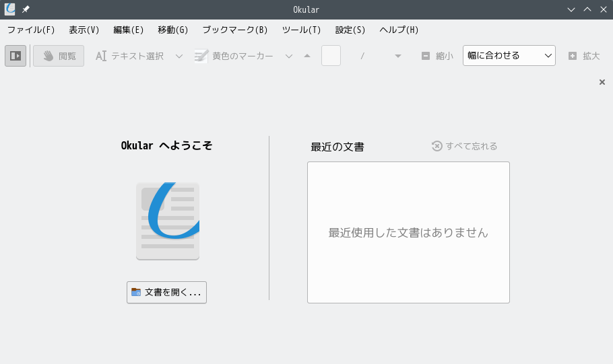Screen dimensions: 613x364
Task: Click すべて忘れる to forget all recent
Action: pyautogui.click(x=464, y=146)
